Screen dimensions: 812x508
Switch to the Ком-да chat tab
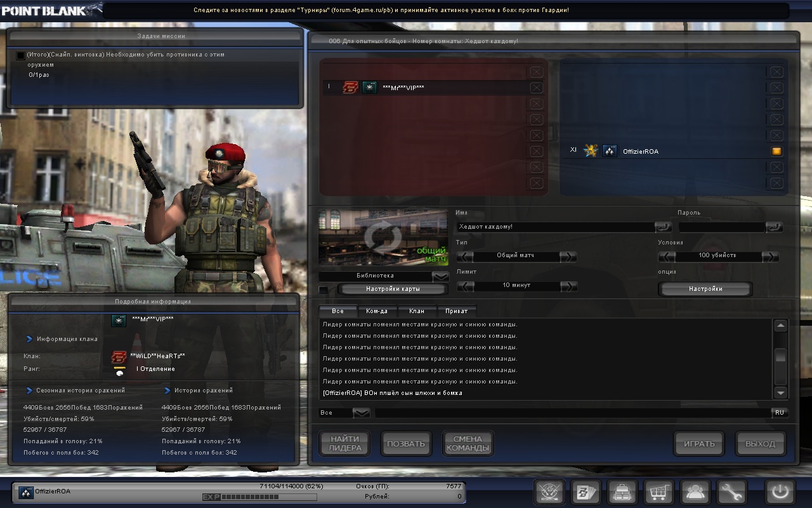pos(377,311)
